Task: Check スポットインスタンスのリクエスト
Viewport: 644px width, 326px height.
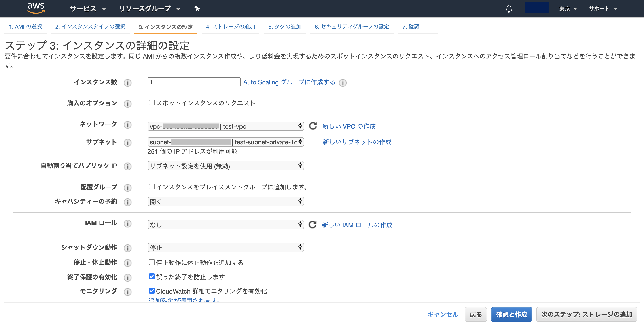Action: tap(152, 102)
